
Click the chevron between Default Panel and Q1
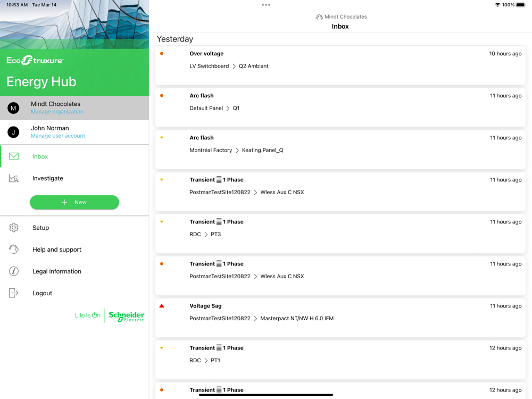228,108
